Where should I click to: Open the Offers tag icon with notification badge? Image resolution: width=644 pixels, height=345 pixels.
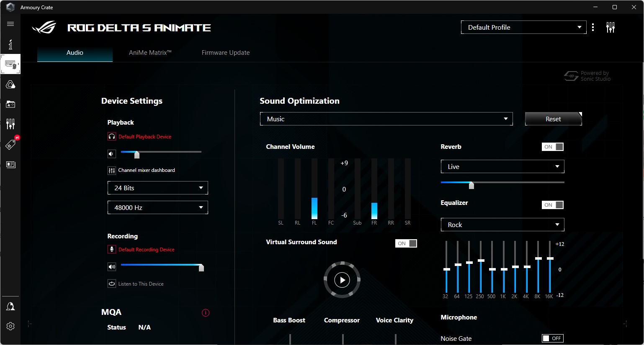click(10, 144)
